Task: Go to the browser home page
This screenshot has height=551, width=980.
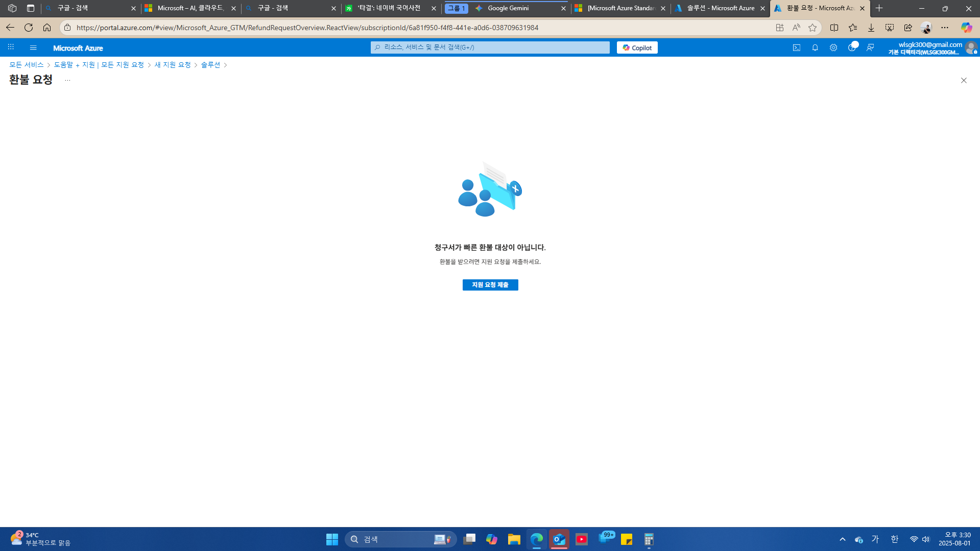Action: 47,28
